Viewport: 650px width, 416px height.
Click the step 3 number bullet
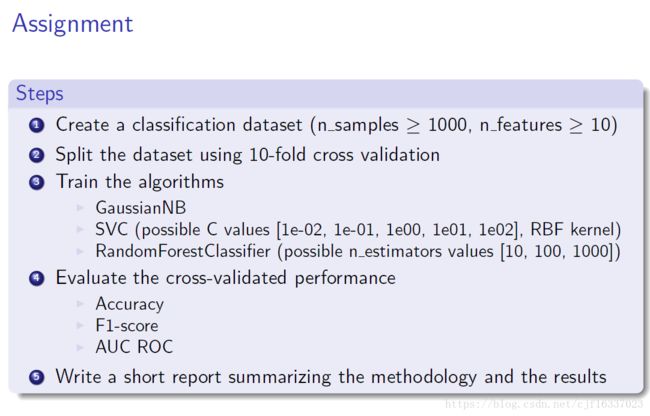pos(36,182)
